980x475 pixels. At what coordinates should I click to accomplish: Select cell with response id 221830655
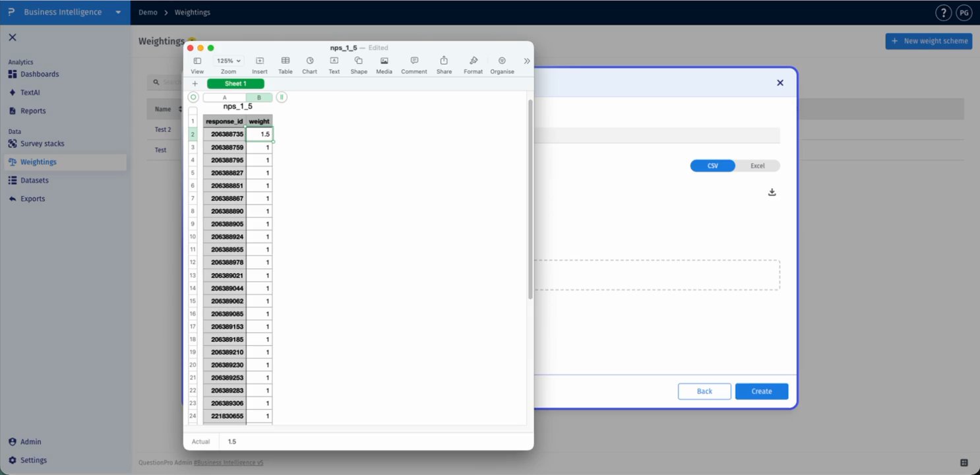[x=224, y=416]
